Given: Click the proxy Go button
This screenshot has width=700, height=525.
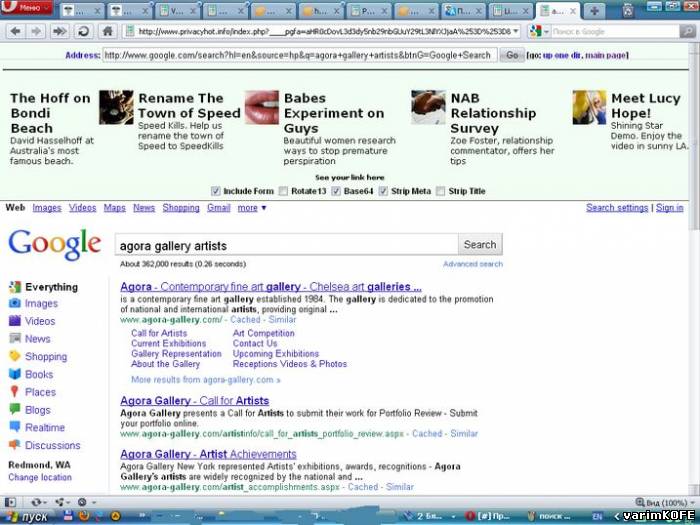Looking at the screenshot, I should 512,55.
